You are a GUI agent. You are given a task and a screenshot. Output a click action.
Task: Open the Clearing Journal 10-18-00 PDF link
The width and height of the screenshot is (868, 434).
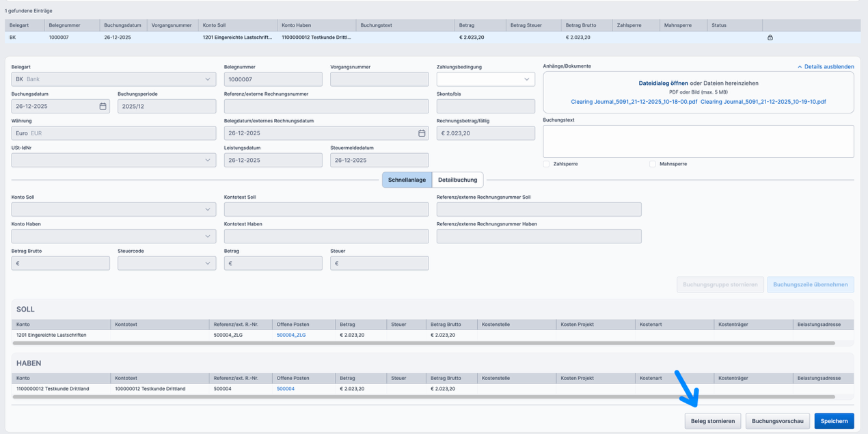(x=634, y=102)
